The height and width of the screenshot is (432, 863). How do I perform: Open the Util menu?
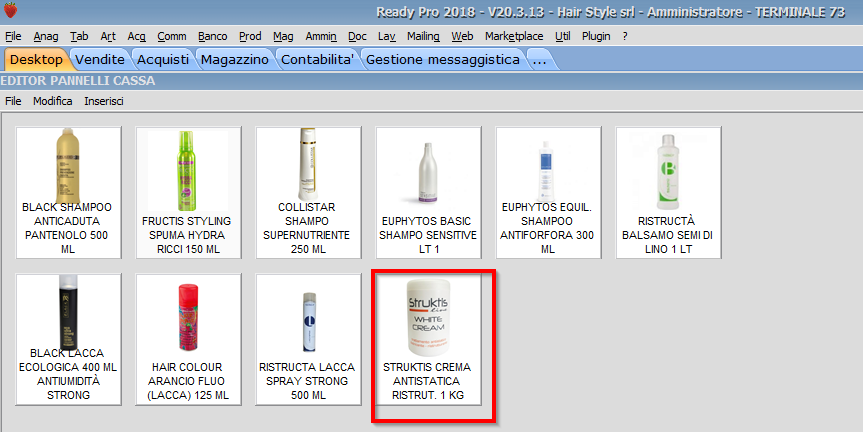tap(562, 36)
